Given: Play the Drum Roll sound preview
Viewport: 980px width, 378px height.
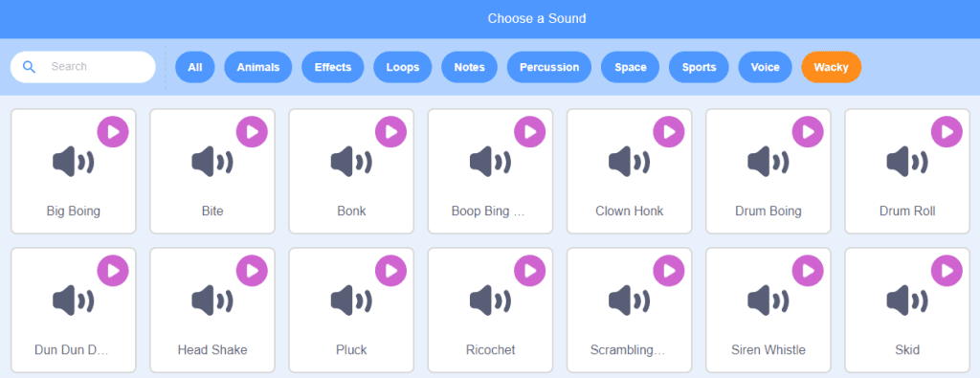Looking at the screenshot, I should [x=947, y=132].
